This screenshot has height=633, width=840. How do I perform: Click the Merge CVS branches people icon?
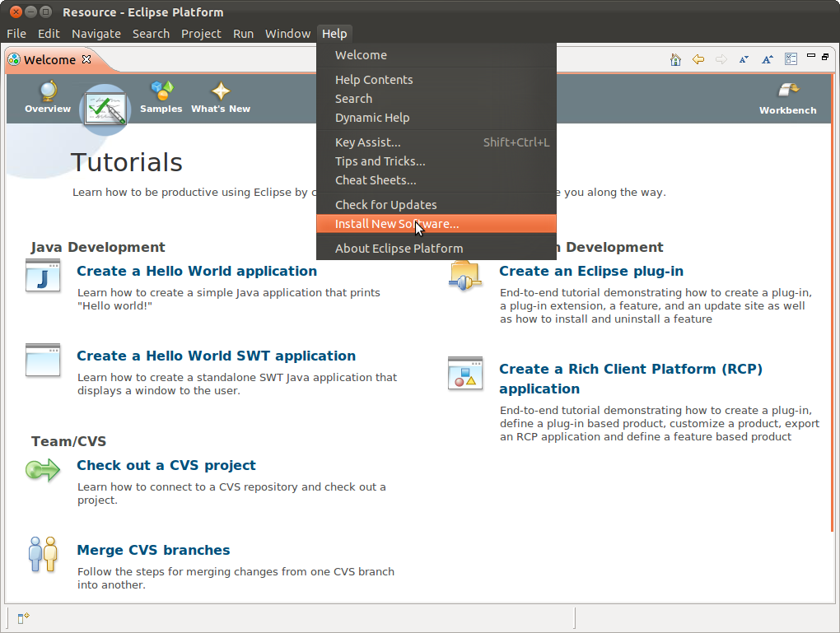pyautogui.click(x=43, y=554)
